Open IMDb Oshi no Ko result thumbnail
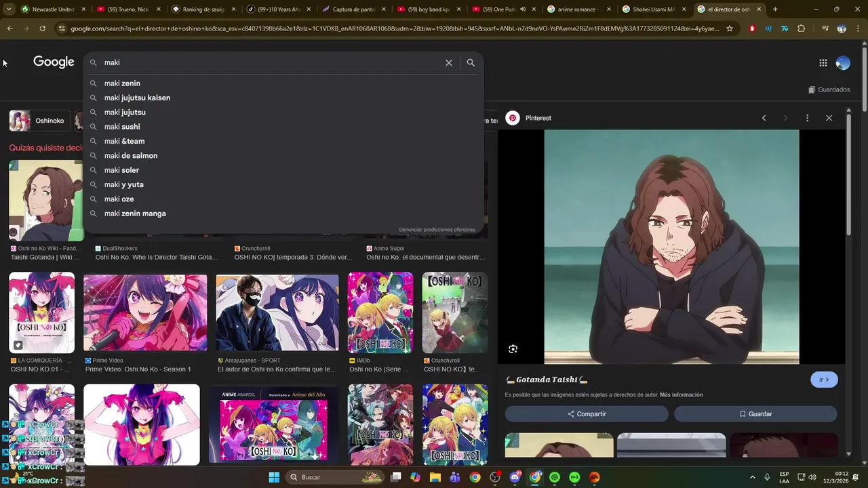 tap(380, 312)
